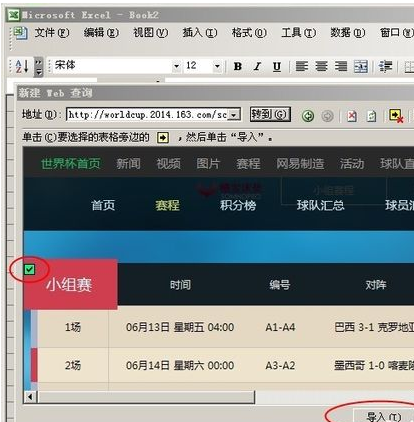
Task: Click the red 小组赛 header
Action: coord(70,284)
